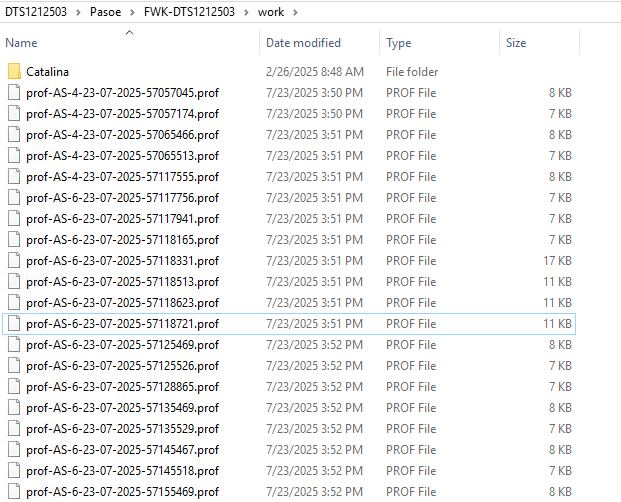Image resolution: width=621 pixels, height=502 pixels.
Task: Sort by Size column header
Action: [516, 43]
